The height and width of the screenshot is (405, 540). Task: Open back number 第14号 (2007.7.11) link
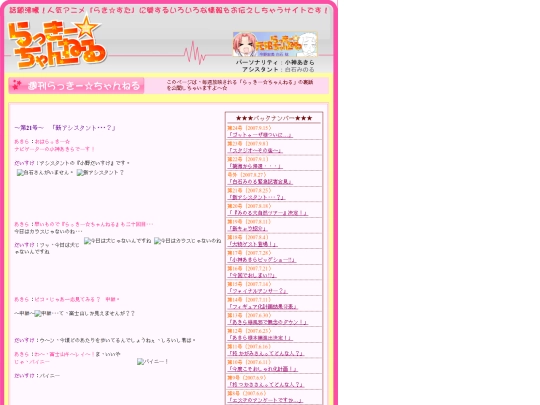click(263, 307)
